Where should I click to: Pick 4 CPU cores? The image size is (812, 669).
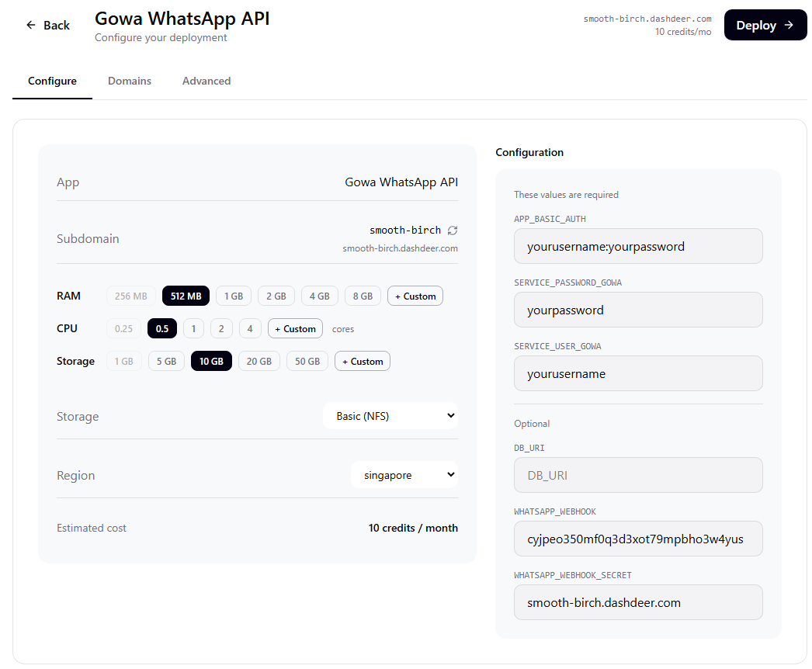point(250,329)
